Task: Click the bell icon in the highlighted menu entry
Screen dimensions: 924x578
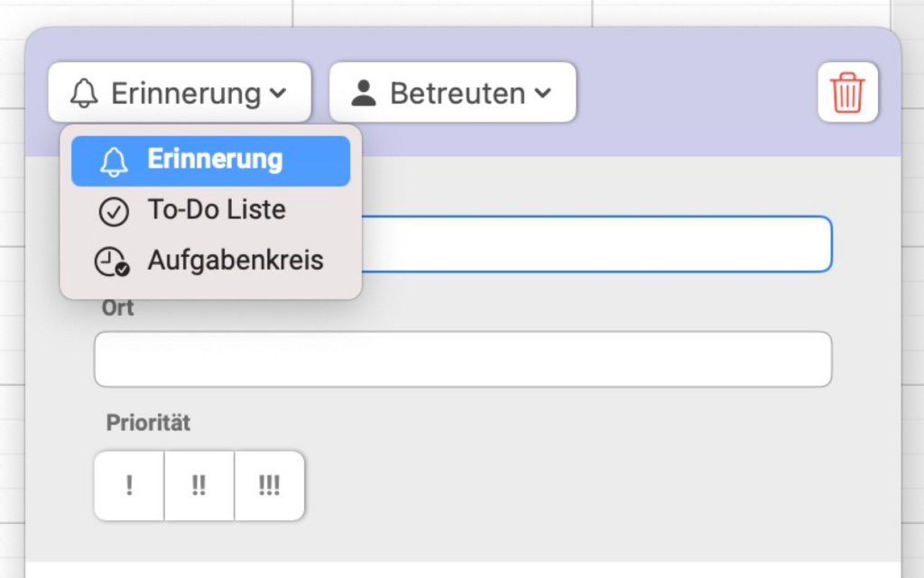Action: (114, 161)
